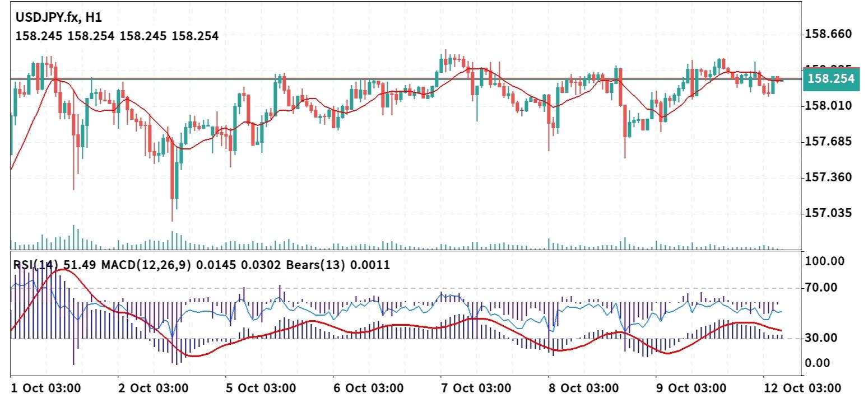This screenshot has height=403, width=868.
Task: Click the 8 Oct 03:00 time label
Action: [x=584, y=388]
